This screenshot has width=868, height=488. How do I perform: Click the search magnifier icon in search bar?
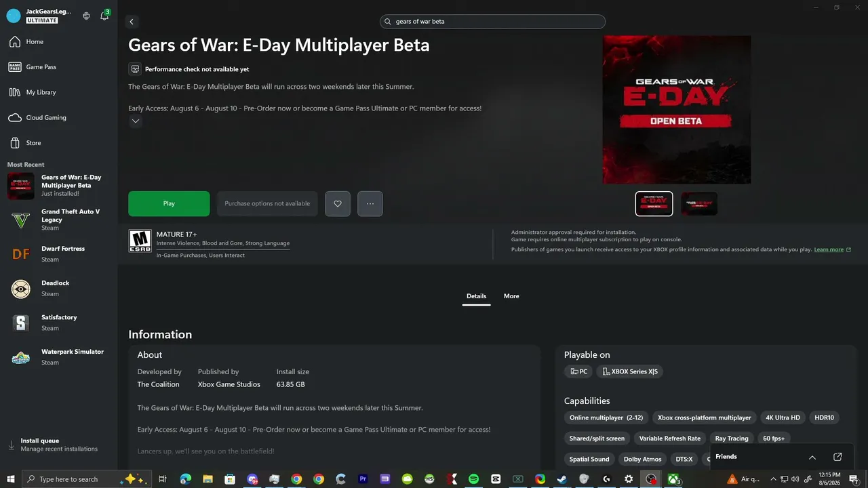click(389, 22)
